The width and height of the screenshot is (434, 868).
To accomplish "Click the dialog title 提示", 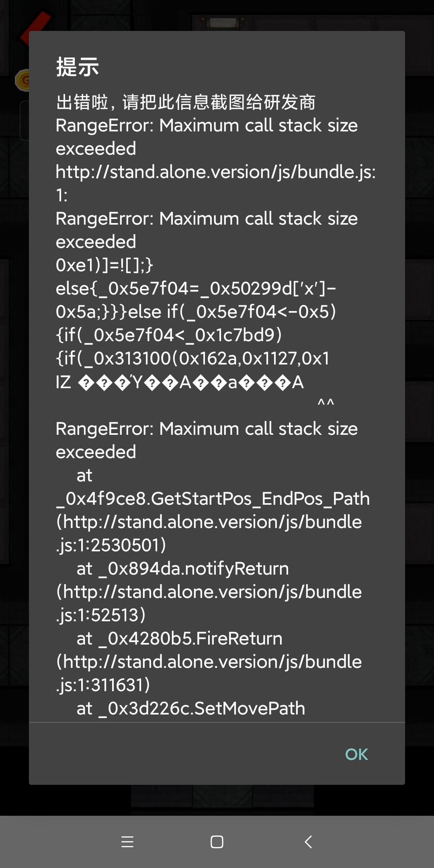I will (78, 67).
